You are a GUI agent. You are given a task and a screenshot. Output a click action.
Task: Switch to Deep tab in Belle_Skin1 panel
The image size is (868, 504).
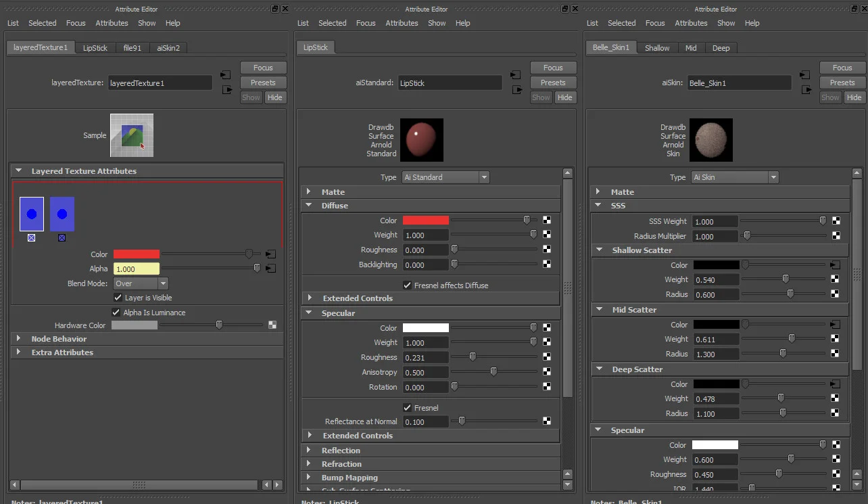point(721,48)
